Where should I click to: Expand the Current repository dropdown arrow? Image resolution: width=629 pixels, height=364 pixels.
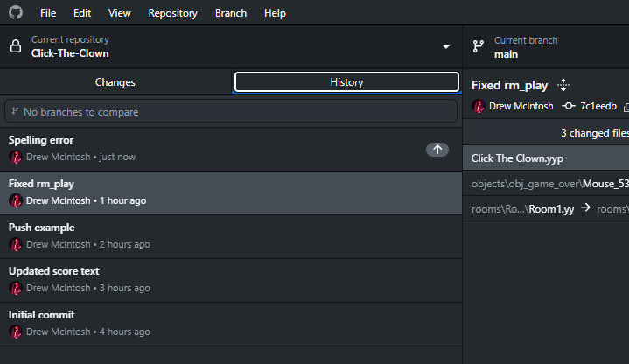[445, 47]
